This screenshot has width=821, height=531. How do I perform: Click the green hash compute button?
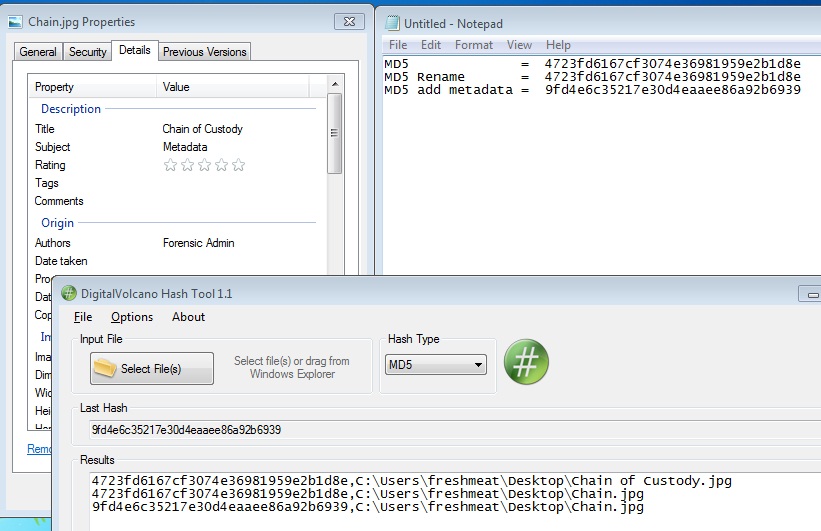coord(526,362)
